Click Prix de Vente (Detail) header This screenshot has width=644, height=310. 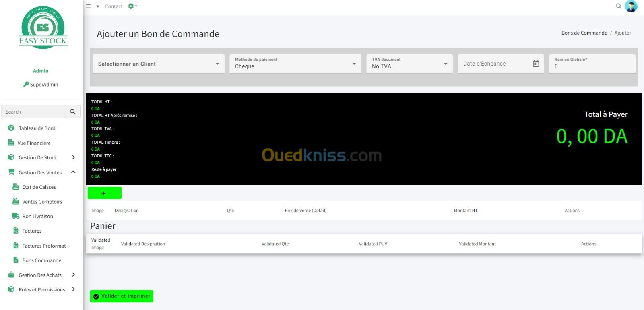[305, 211]
